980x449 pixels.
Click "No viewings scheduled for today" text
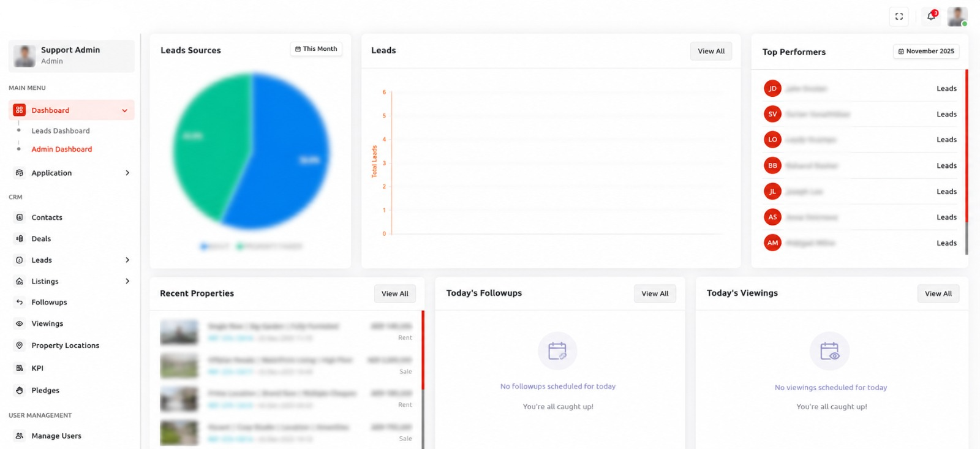(x=831, y=388)
